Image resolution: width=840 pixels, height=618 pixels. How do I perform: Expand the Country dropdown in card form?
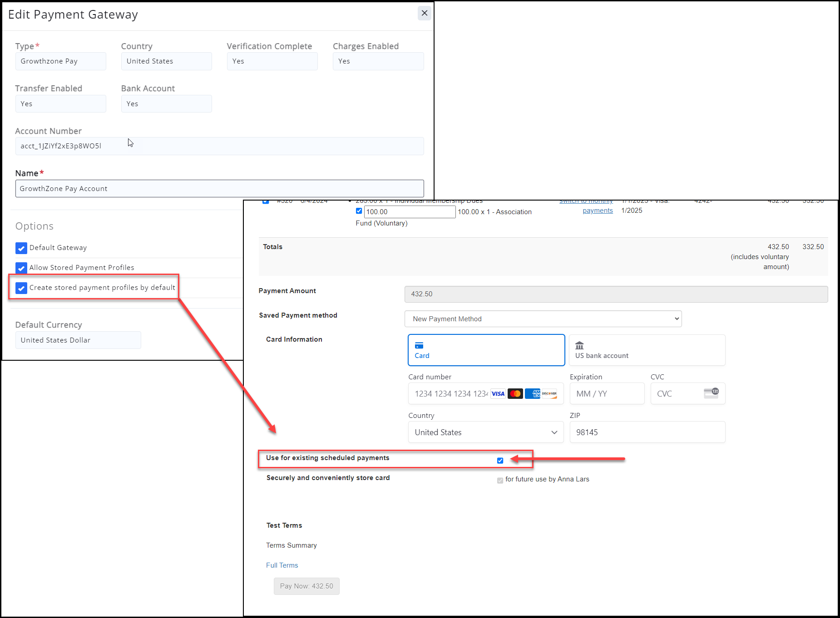point(485,432)
